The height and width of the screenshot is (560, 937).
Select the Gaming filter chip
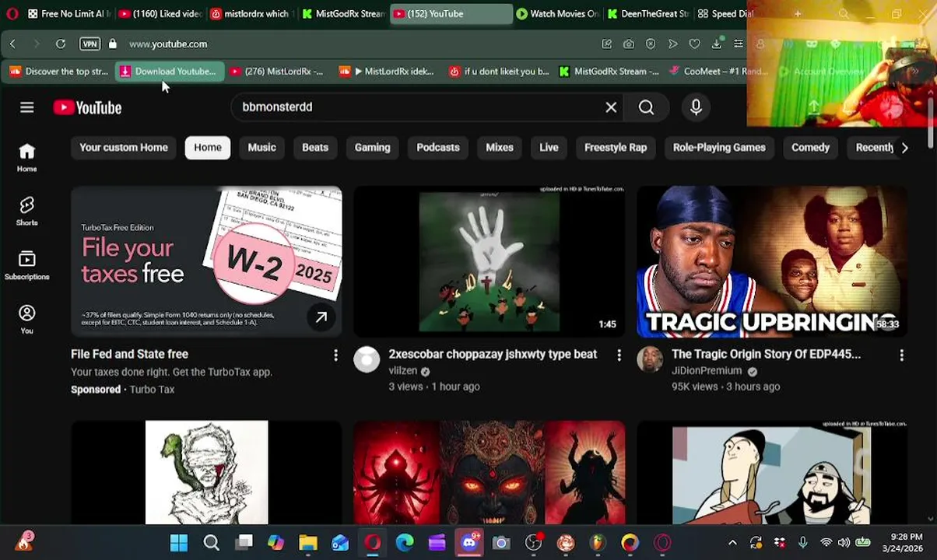[372, 147]
